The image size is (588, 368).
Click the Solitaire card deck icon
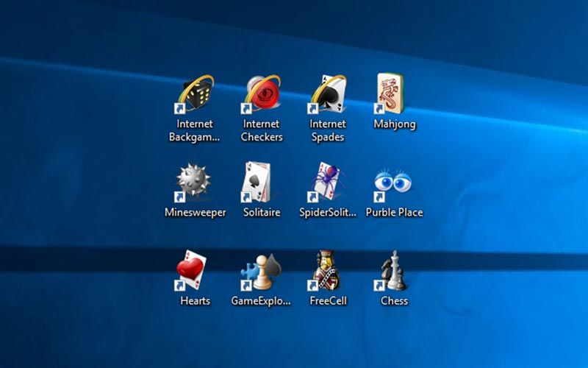click(x=257, y=183)
